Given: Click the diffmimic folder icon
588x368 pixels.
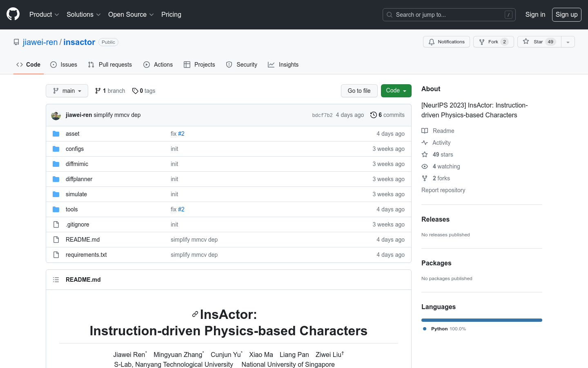Looking at the screenshot, I should point(56,164).
